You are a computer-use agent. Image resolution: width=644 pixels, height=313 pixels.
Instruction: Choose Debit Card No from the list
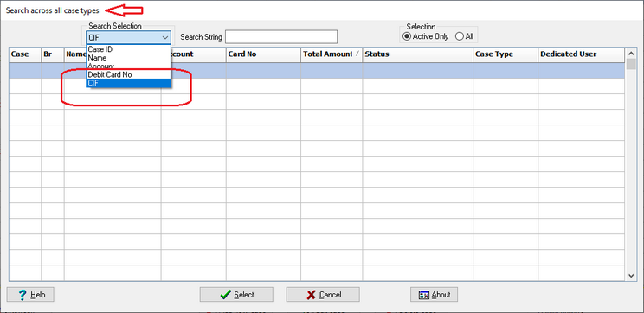pos(129,74)
